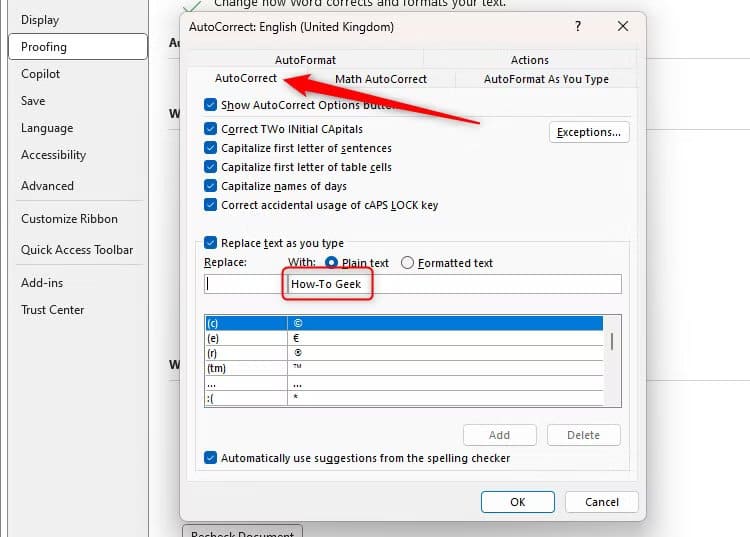Click the Add button
Viewport: 750px width, 537px height.
(x=499, y=435)
